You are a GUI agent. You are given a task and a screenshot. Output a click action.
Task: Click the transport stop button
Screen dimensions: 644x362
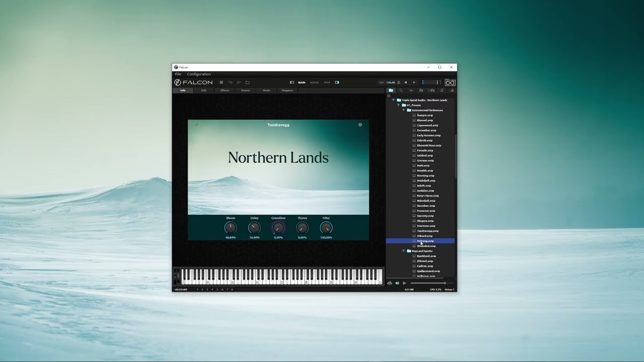pyautogui.click(x=406, y=82)
